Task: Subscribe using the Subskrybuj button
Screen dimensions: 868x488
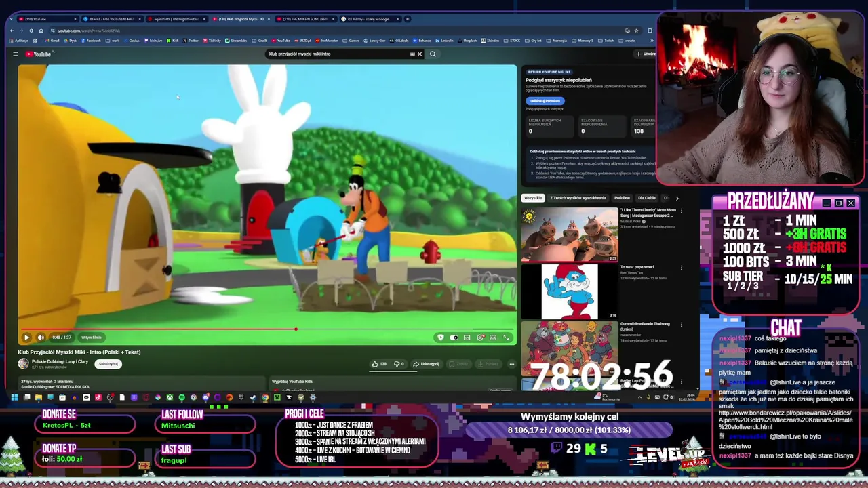Action: tap(108, 364)
